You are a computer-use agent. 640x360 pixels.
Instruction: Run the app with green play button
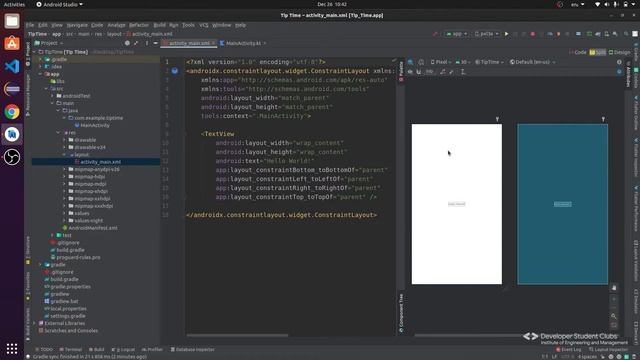507,34
